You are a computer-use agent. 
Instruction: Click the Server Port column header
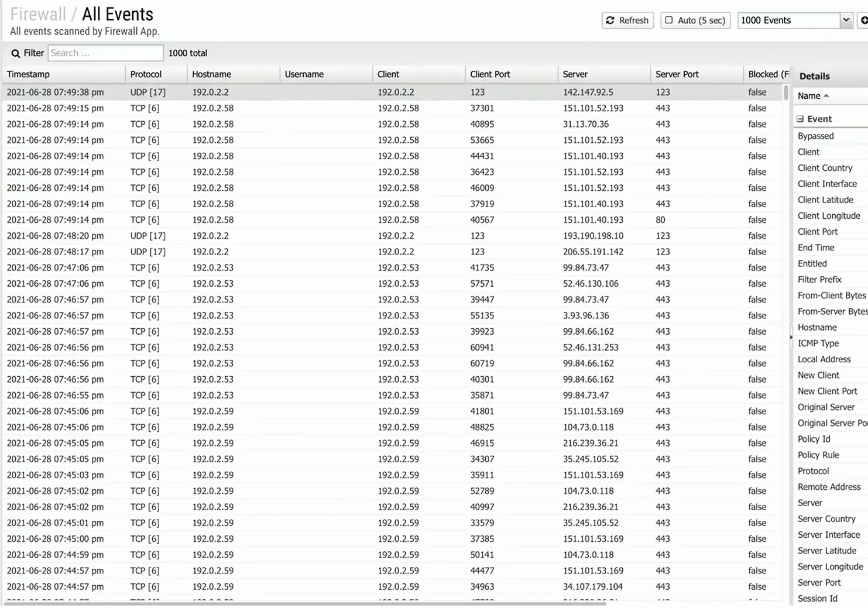[x=677, y=74]
